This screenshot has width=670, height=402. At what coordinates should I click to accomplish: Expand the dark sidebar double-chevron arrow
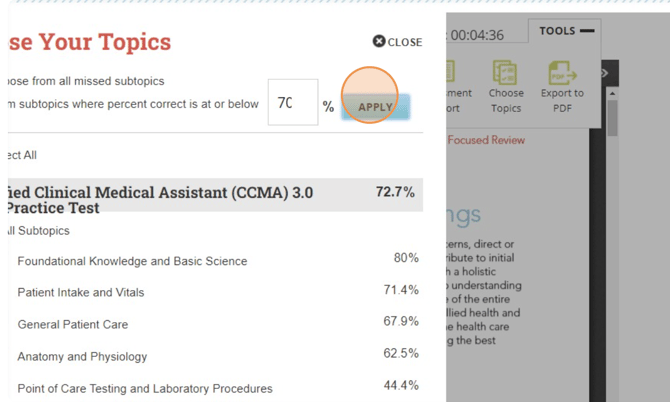(604, 73)
